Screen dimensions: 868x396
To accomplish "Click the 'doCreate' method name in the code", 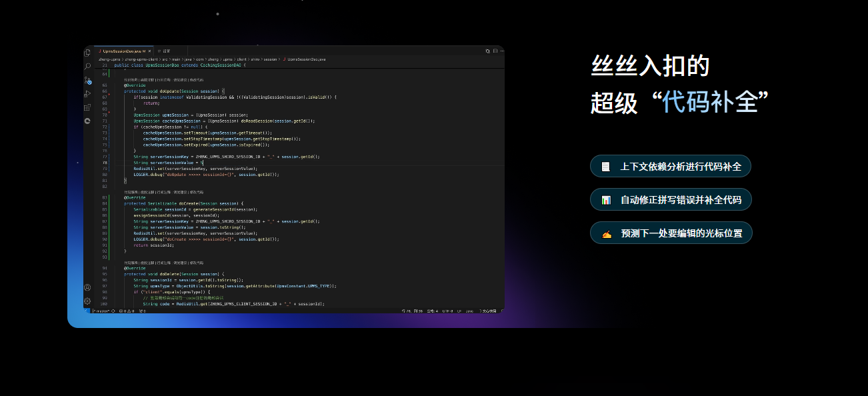I will pyautogui.click(x=189, y=203).
